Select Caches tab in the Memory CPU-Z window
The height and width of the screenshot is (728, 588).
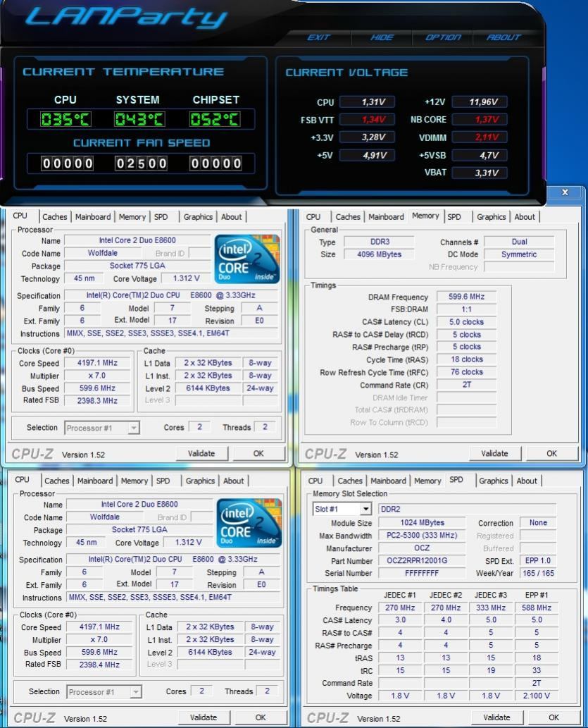tap(348, 217)
